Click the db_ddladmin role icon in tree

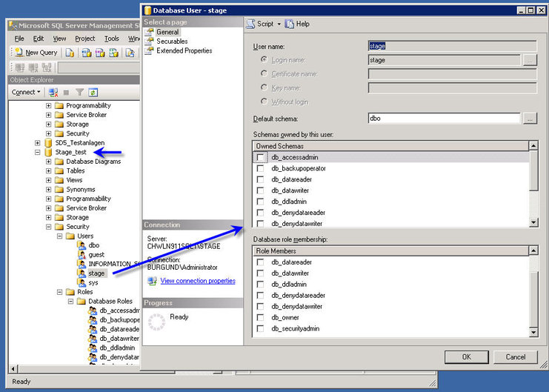(x=93, y=348)
